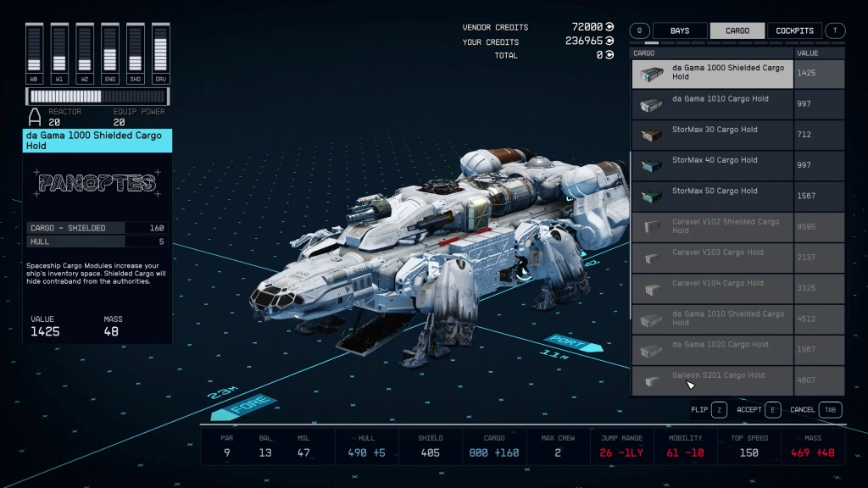Screen dimensions: 868x488
Task: Click the Cargo 800 +160 ship stat
Action: pyautogui.click(x=494, y=446)
